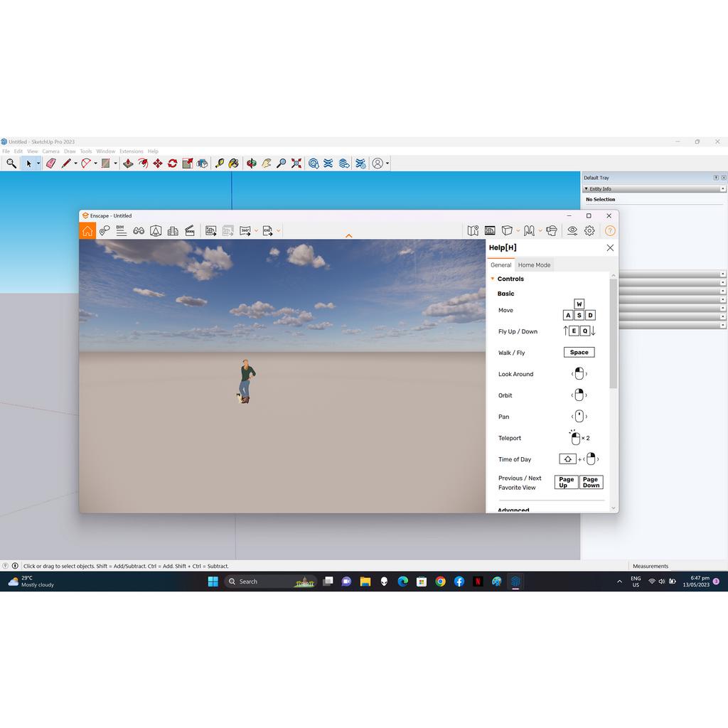728x728 pixels.
Task: Click the Zoom Extents icon
Action: (296, 164)
